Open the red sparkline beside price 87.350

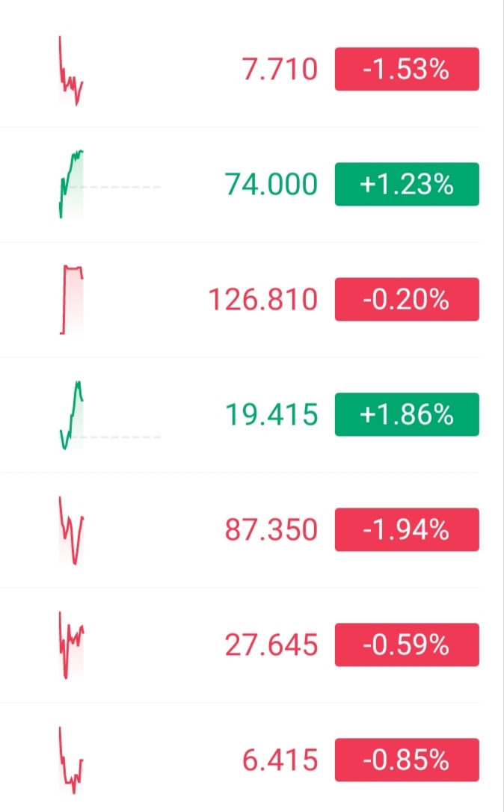pyautogui.click(x=71, y=531)
